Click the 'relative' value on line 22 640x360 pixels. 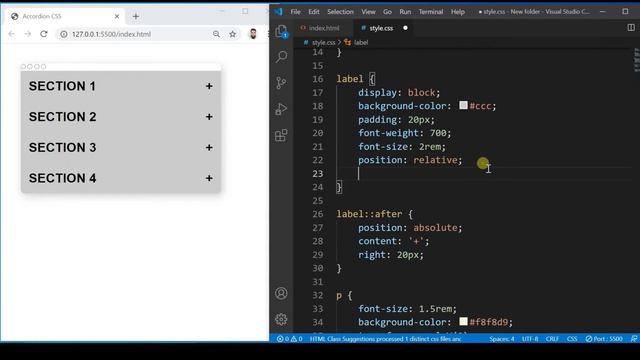point(435,160)
